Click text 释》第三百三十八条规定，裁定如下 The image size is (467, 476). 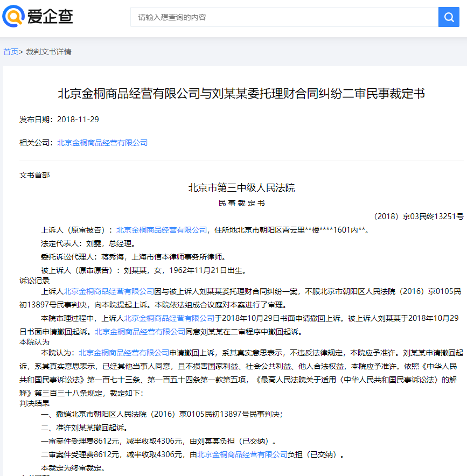(81, 393)
